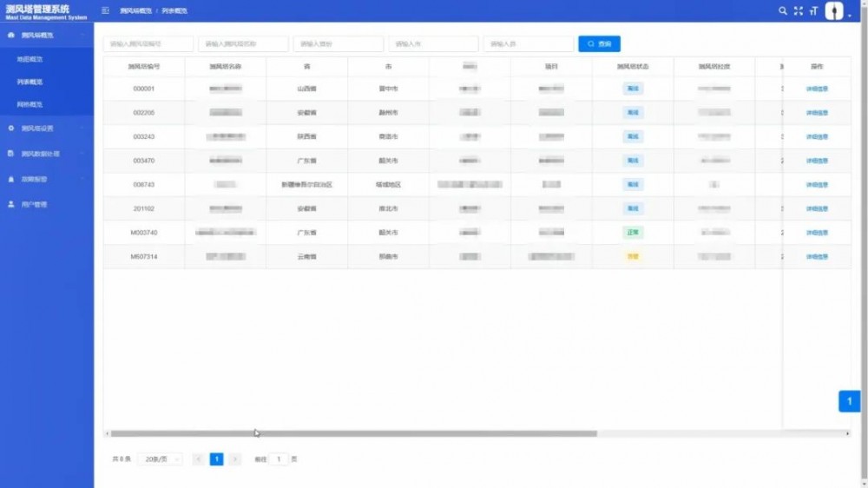Click the green 正常 status tag in row M003740
Image resolution: width=868 pixels, height=488 pixels.
(633, 233)
